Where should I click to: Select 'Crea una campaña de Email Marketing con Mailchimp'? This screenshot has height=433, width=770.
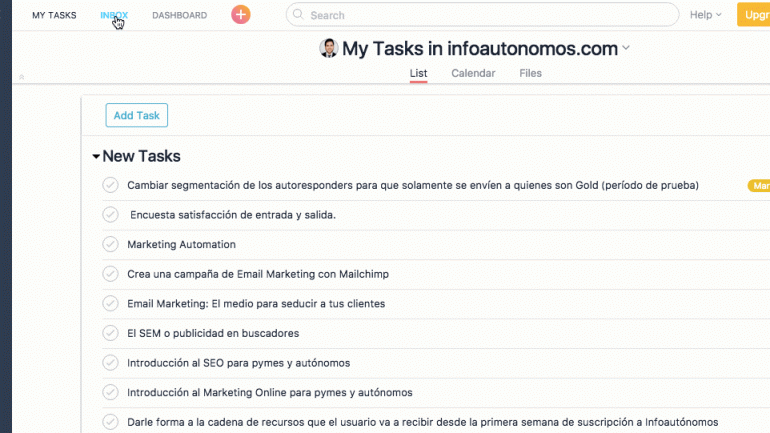[258, 274]
